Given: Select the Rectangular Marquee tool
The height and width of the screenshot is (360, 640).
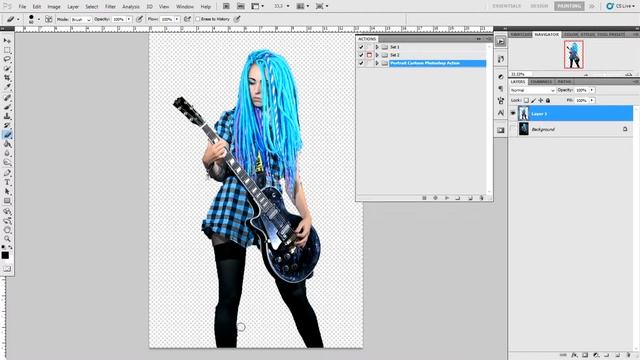Looking at the screenshot, I should click(x=7, y=50).
